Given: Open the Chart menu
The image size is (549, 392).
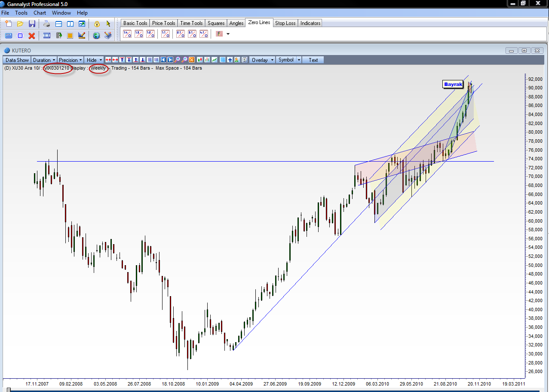Looking at the screenshot, I should point(40,13).
